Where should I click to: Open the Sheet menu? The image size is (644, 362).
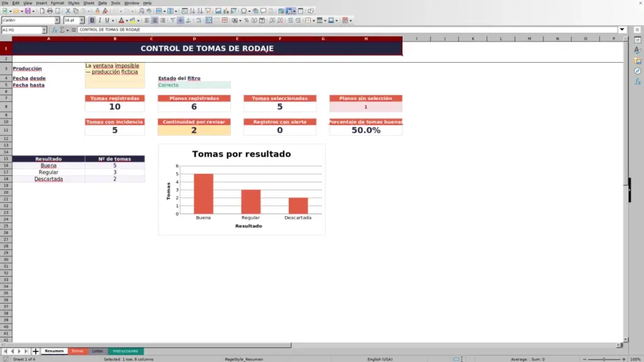click(89, 3)
